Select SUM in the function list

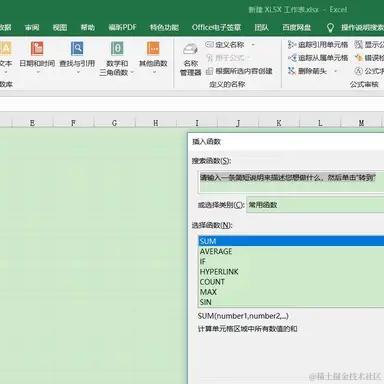(x=291, y=241)
